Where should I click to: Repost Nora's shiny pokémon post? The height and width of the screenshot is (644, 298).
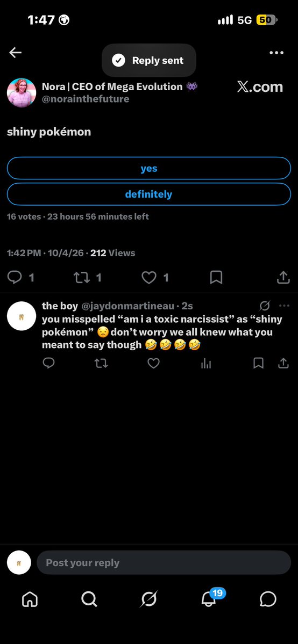pos(81,278)
